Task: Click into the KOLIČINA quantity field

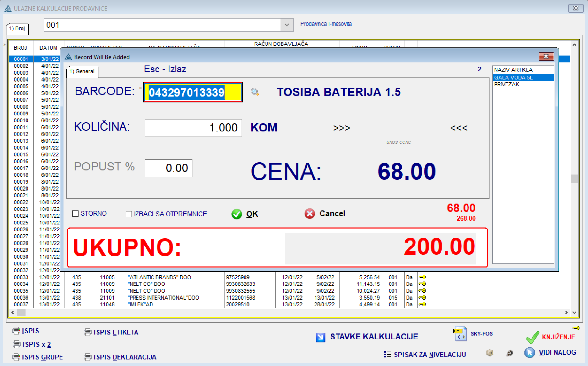Action: [x=193, y=128]
